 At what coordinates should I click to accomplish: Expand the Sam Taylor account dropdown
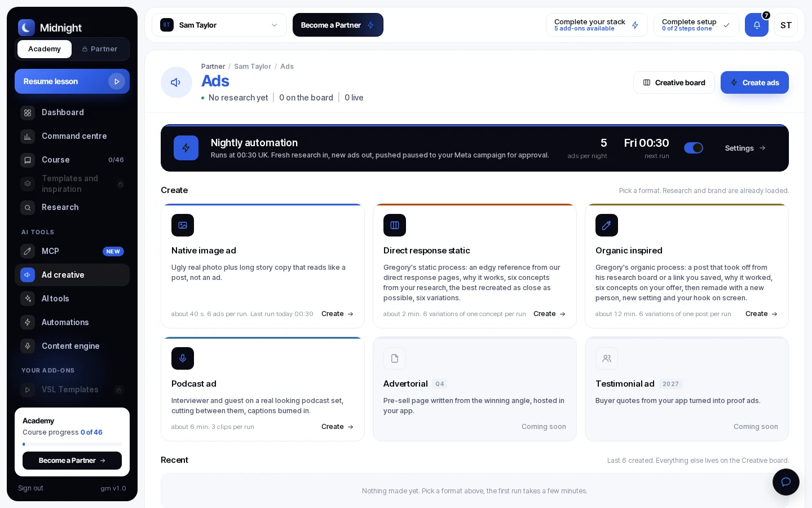pyautogui.click(x=219, y=25)
